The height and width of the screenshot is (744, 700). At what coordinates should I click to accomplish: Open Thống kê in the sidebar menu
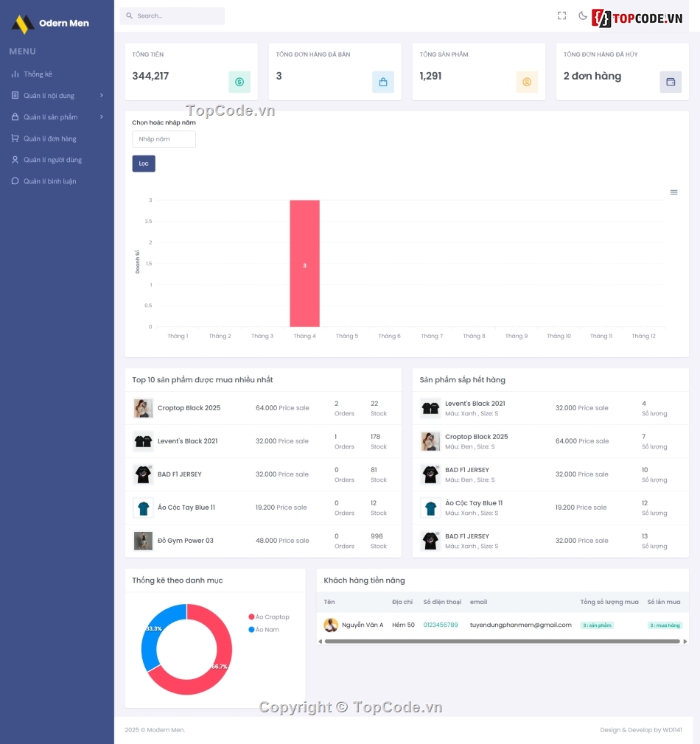point(38,74)
